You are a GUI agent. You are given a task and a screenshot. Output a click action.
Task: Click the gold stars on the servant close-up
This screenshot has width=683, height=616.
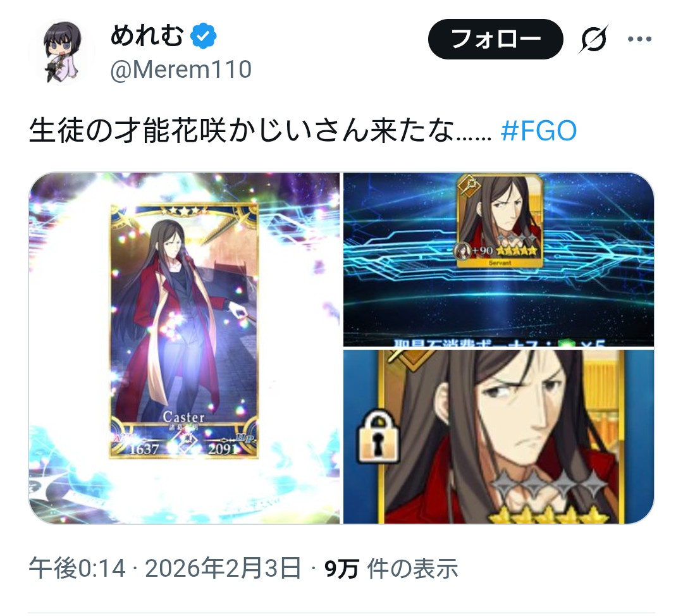coord(548,515)
